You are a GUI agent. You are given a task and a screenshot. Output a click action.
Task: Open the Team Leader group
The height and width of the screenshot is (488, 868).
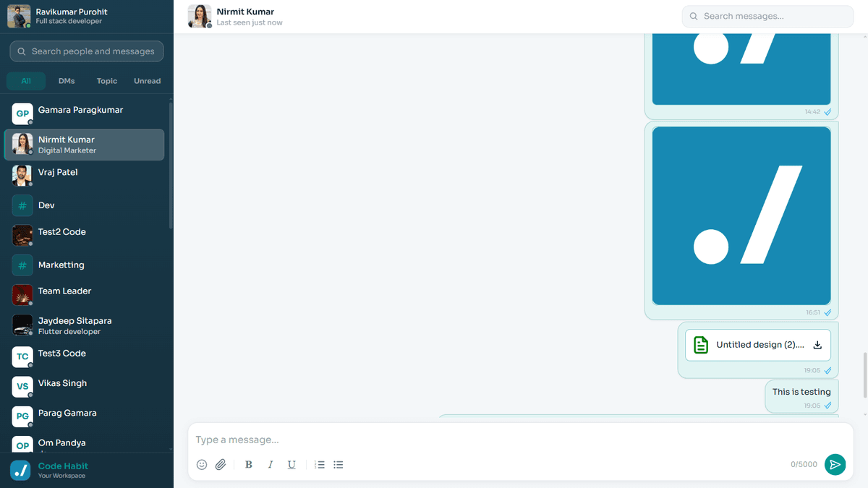84,294
